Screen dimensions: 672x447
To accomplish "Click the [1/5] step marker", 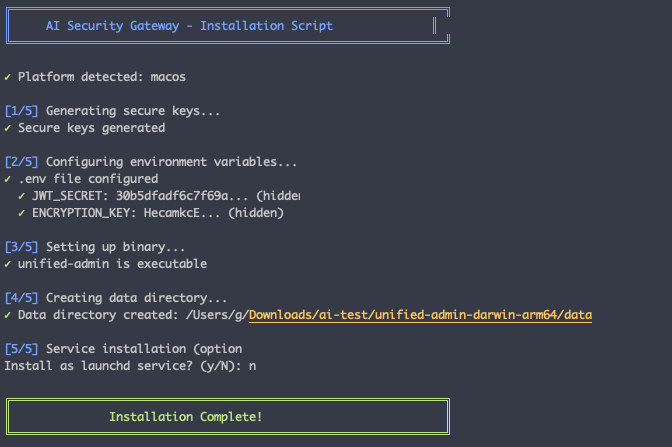I will 22,111.
